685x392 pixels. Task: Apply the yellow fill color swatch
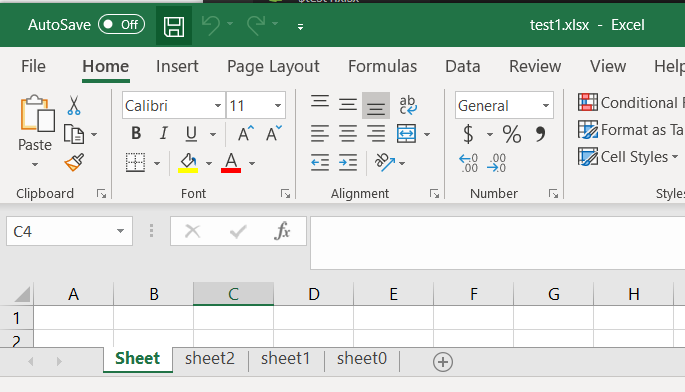[188, 163]
